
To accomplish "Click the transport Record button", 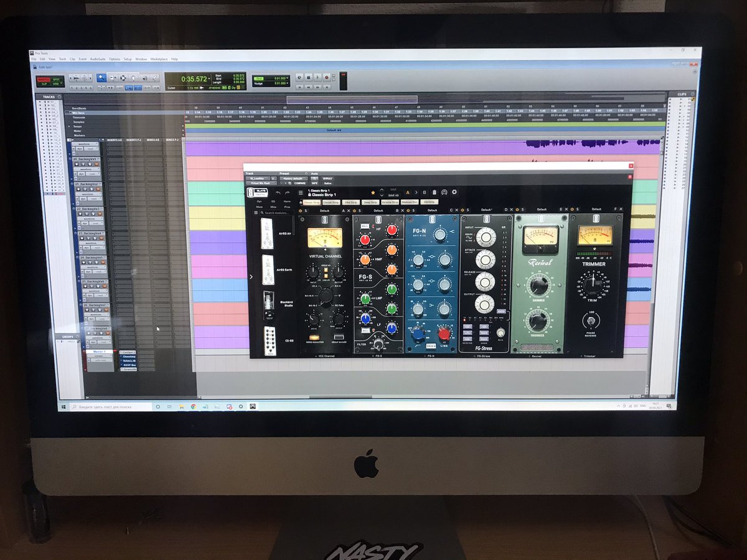I will click(x=326, y=78).
